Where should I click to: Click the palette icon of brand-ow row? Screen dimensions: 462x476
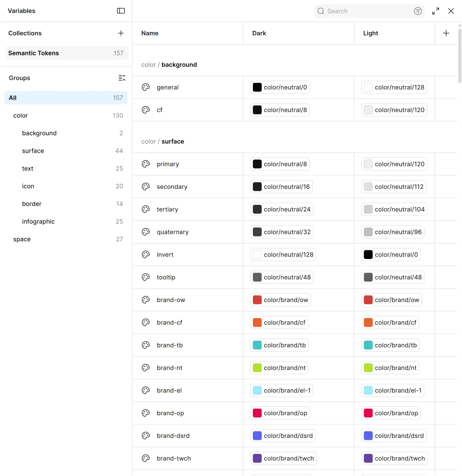pyautogui.click(x=146, y=300)
